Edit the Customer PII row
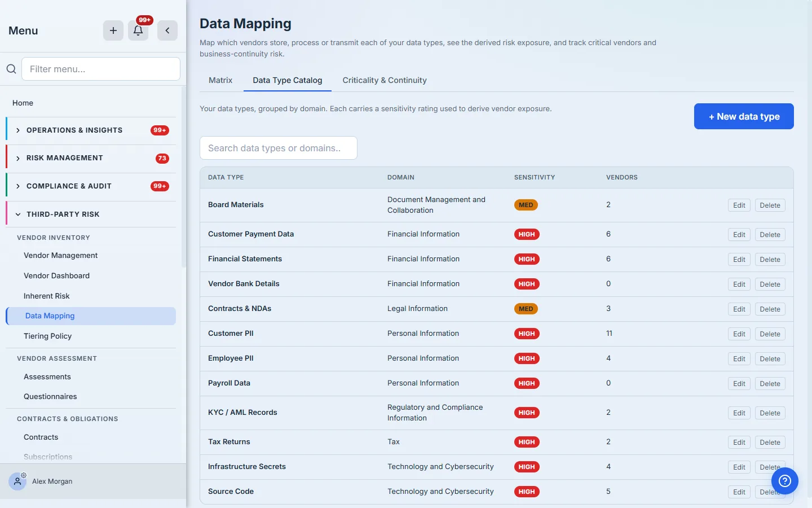The image size is (812, 508). (739, 334)
